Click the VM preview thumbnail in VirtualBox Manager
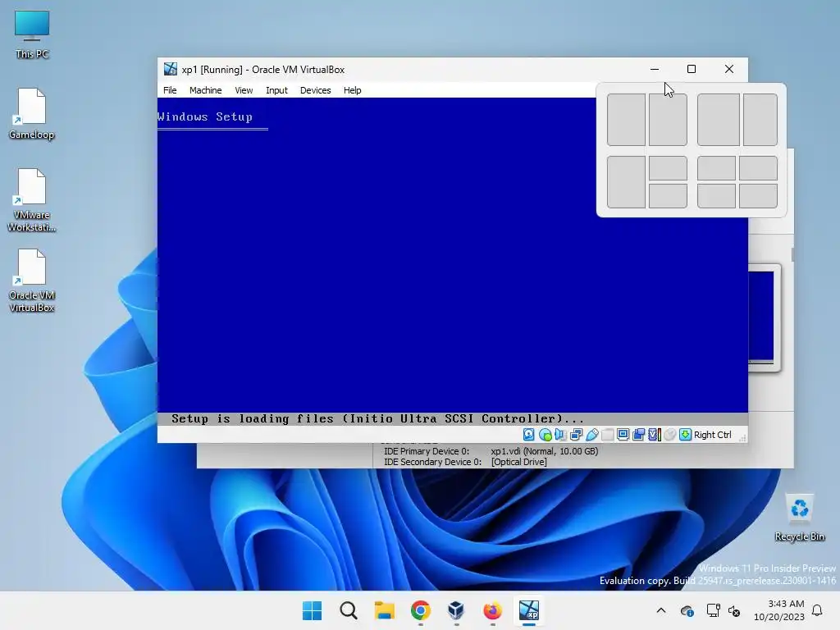 click(x=765, y=317)
